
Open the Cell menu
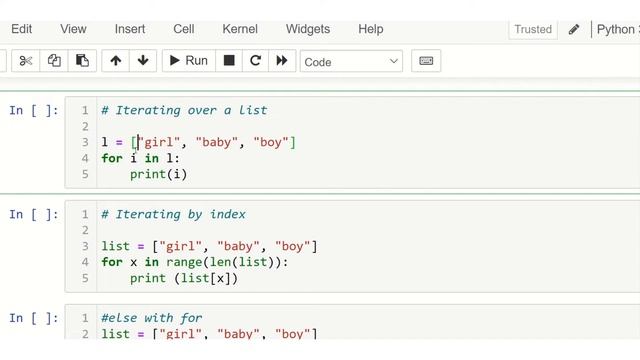[184, 29]
